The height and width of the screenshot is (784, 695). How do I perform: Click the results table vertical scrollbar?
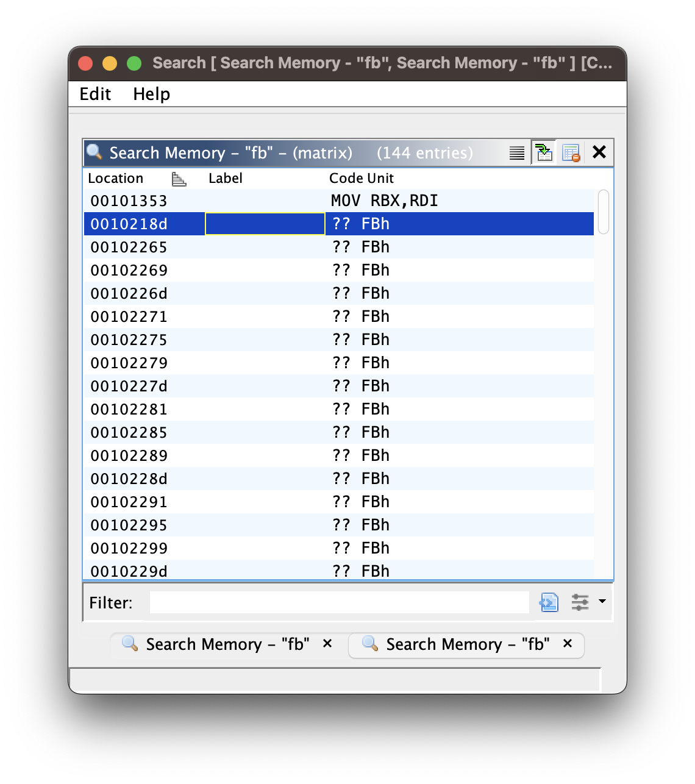point(604,212)
